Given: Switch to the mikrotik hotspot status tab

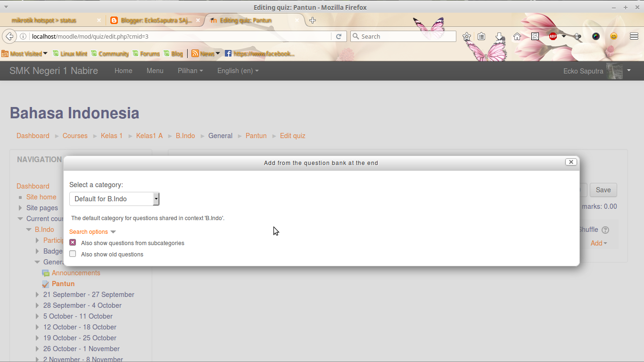Looking at the screenshot, I should point(44,20).
